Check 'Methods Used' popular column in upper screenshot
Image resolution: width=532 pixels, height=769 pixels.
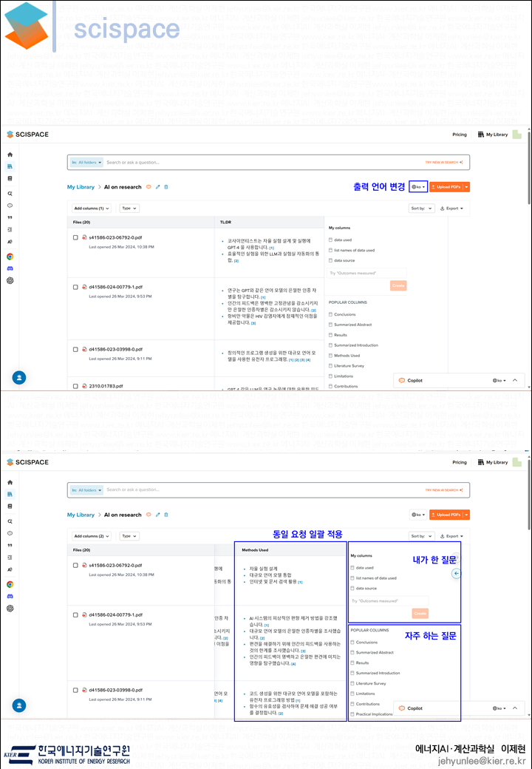coord(331,356)
